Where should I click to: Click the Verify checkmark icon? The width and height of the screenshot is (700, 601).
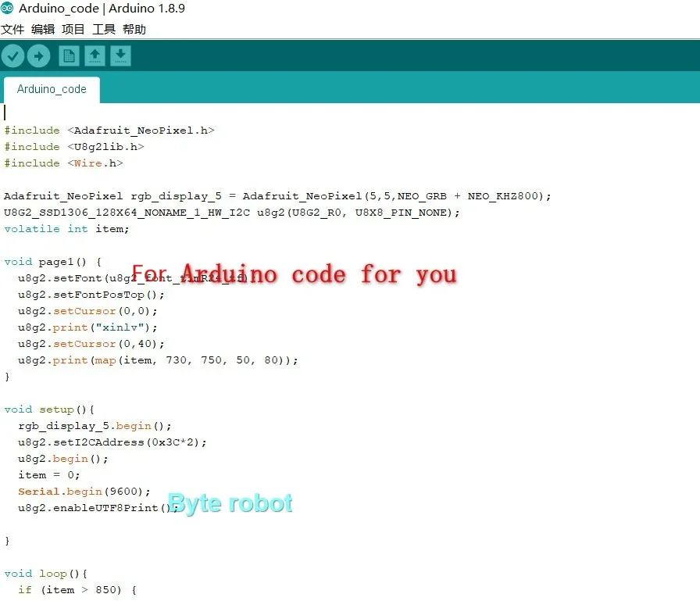coord(12,56)
